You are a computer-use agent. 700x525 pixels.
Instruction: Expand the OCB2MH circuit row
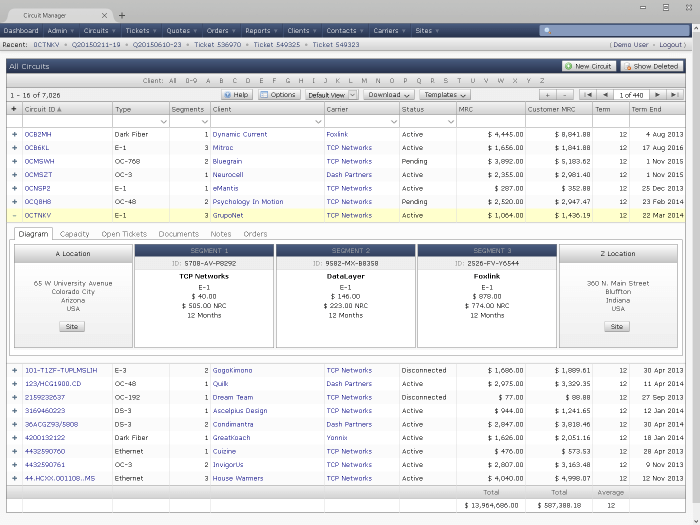coord(14,134)
